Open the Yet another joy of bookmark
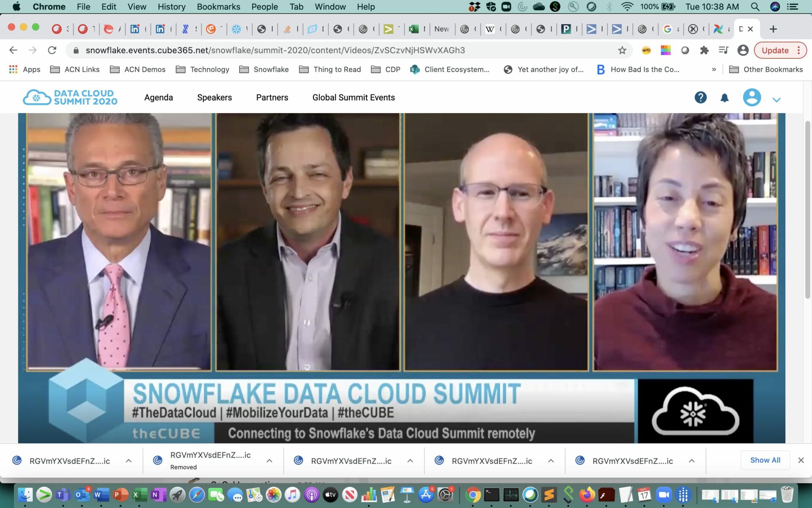 tap(543, 69)
